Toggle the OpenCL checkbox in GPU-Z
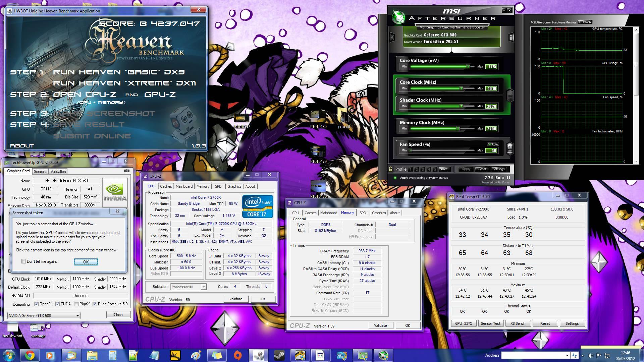The image size is (644, 362). tap(36, 304)
